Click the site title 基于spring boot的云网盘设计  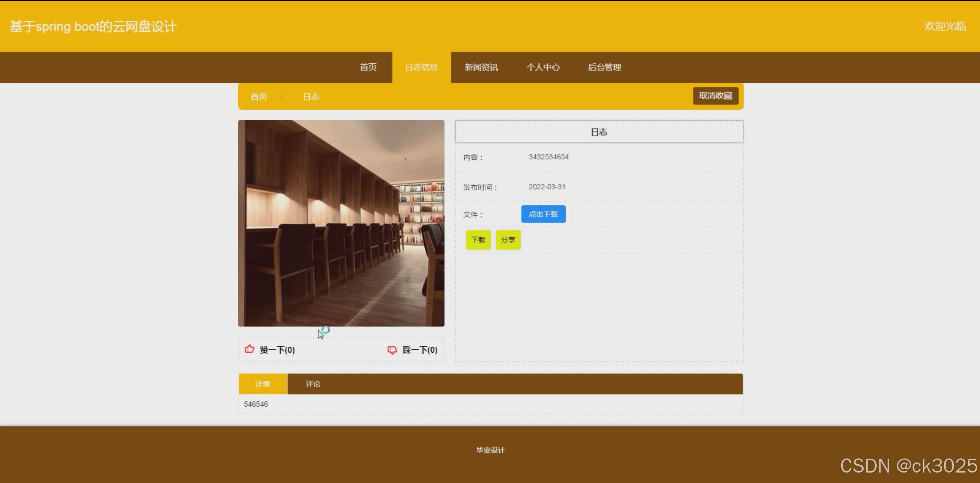tap(93, 26)
